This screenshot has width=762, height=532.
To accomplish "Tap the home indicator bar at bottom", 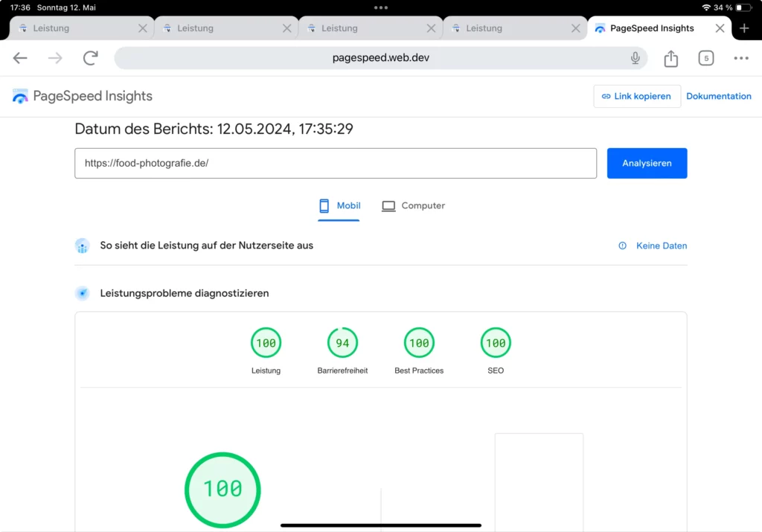I will (x=380, y=525).
